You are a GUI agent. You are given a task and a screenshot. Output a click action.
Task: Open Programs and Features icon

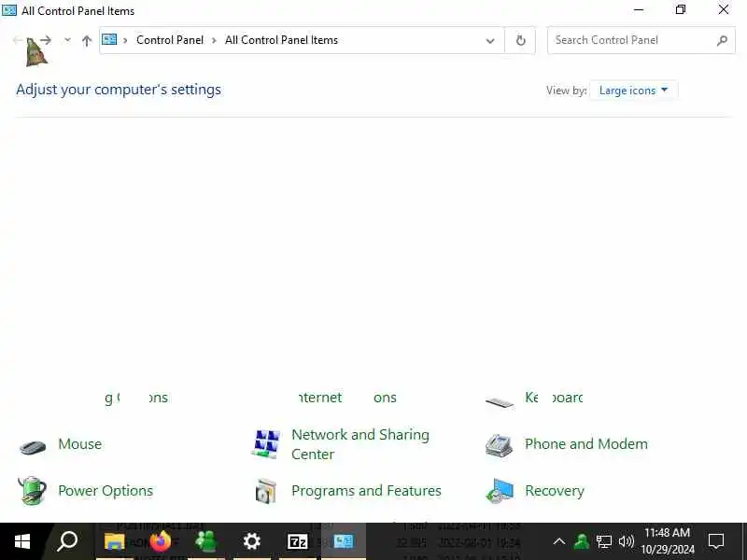[266, 491]
